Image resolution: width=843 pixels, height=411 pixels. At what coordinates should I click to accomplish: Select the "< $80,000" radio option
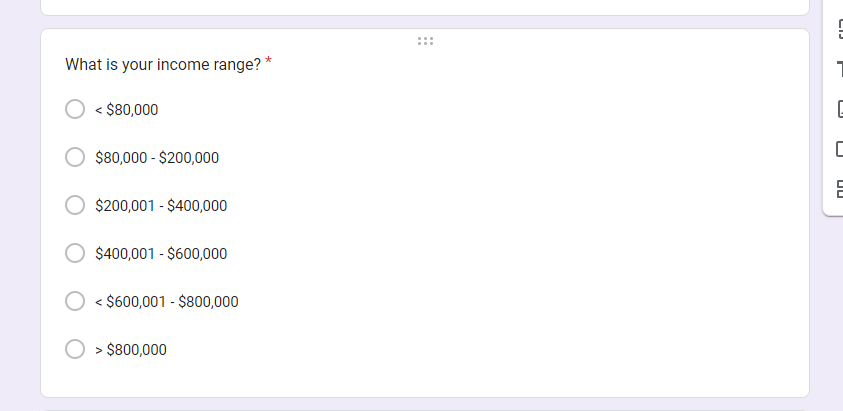(75, 109)
